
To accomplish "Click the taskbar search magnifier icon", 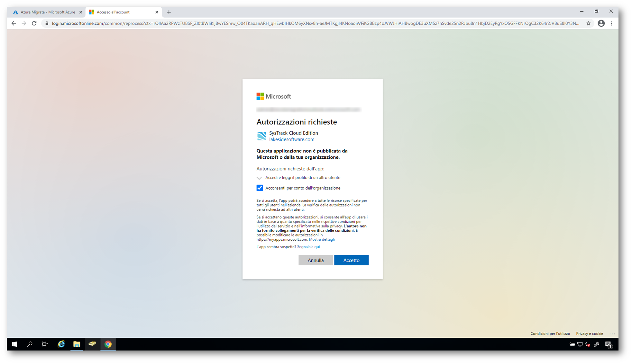I will pos(30,344).
